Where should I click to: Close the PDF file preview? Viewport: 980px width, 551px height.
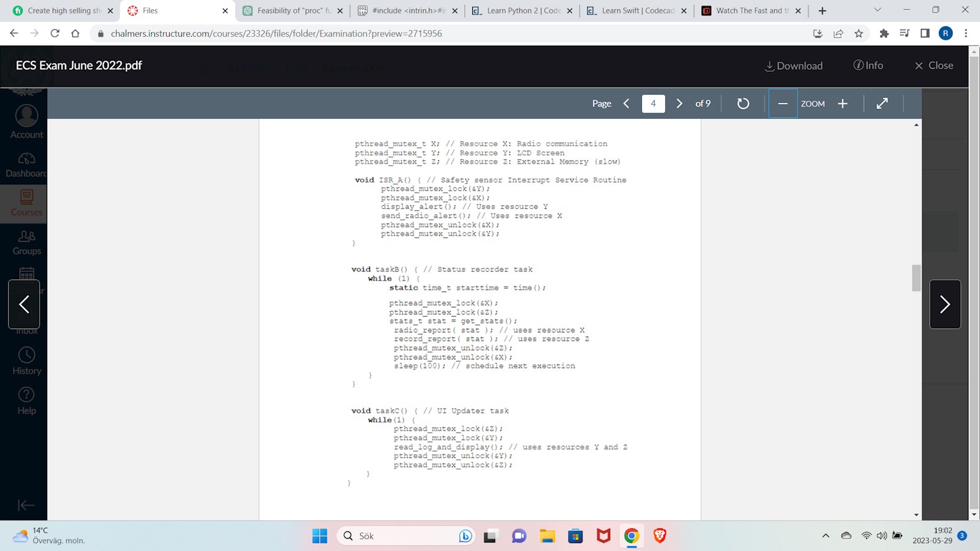point(933,66)
